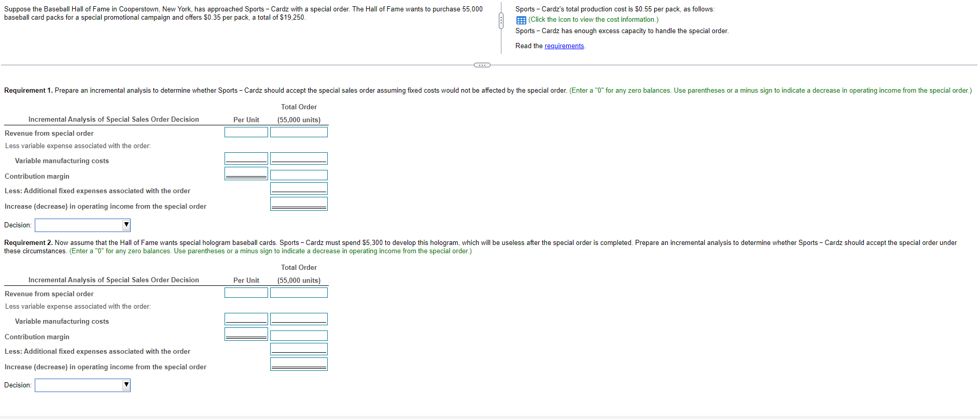Click Requirement 2 variable manufacturing costs total field
The height and width of the screenshot is (419, 980).
(x=299, y=319)
